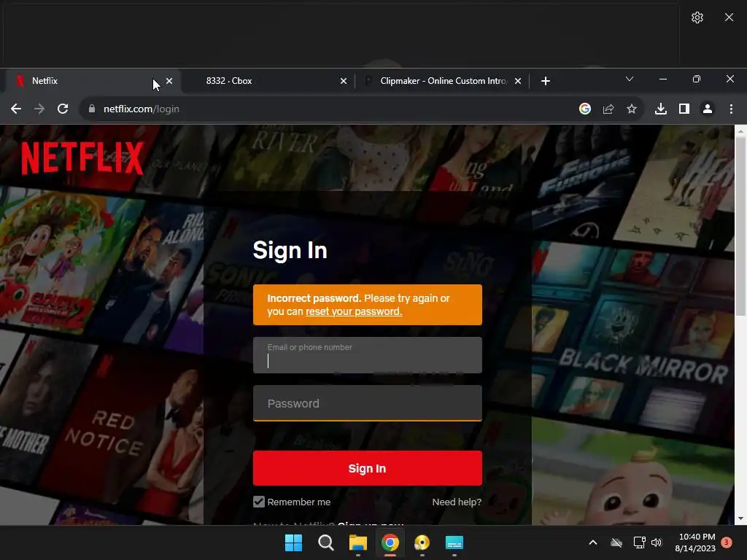Bookmark this page with the star

pyautogui.click(x=632, y=109)
